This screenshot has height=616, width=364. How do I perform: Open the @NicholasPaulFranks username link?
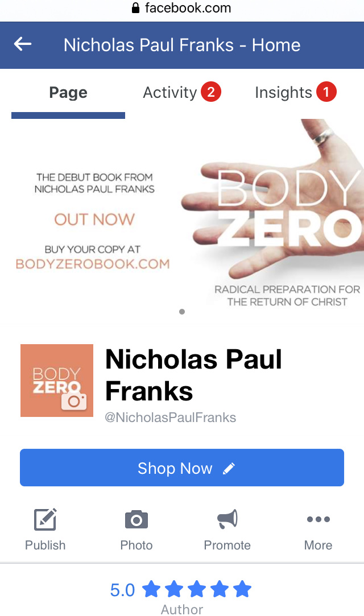171,417
